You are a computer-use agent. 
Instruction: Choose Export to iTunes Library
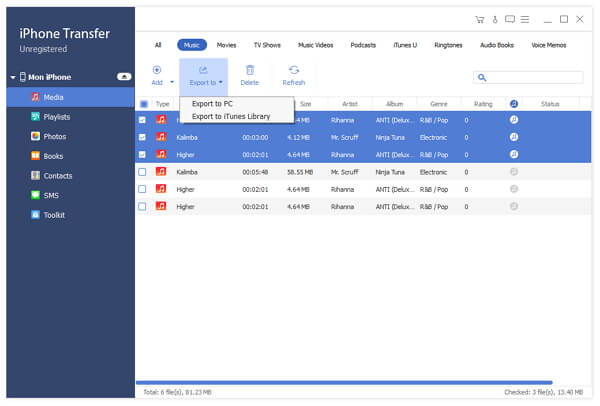coord(230,116)
